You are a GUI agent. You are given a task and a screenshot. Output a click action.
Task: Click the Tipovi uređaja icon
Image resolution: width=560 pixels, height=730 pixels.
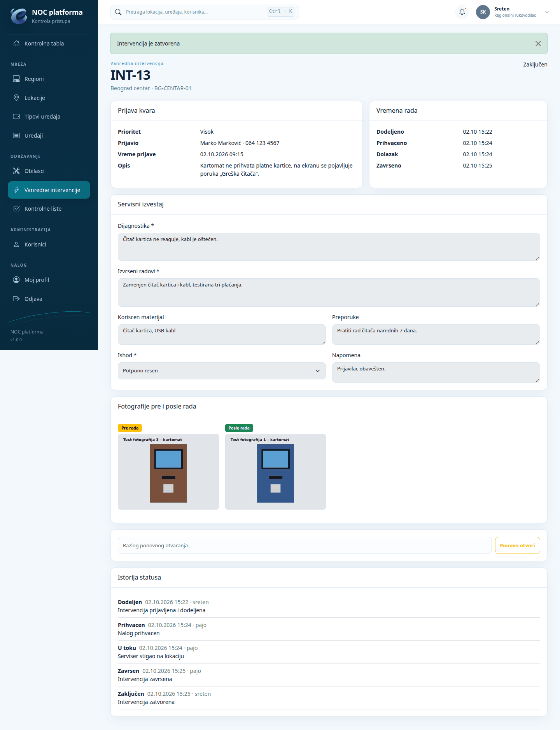tap(16, 117)
